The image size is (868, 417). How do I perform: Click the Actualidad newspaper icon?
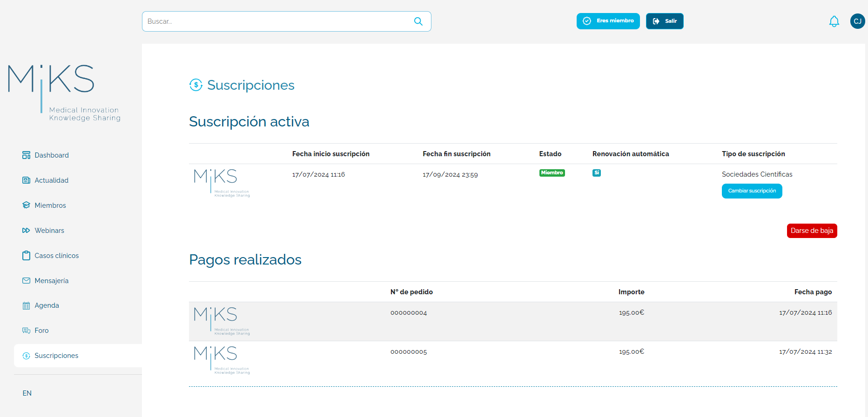(26, 180)
